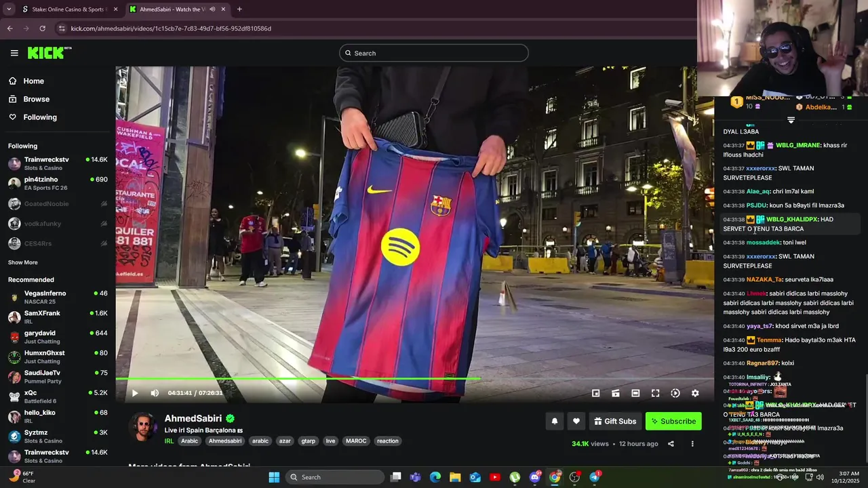Select the MAROC tag

click(x=356, y=441)
